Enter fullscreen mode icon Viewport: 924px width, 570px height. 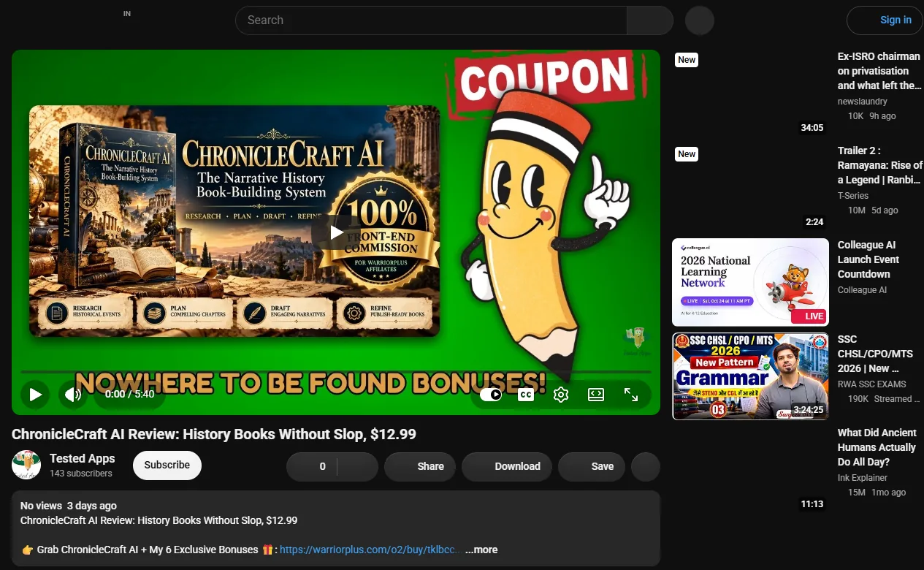(631, 395)
